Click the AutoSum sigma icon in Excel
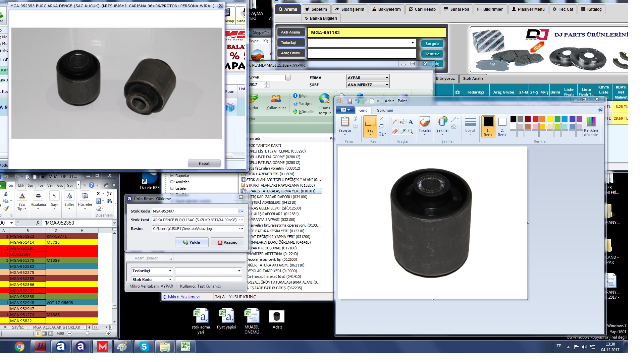644x362 pixels. click(98, 193)
